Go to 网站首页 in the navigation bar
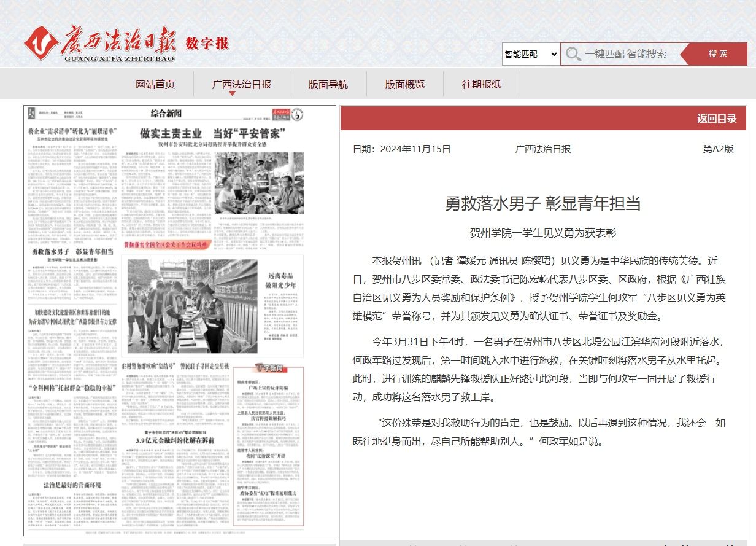The height and width of the screenshot is (546, 756). 155,84
